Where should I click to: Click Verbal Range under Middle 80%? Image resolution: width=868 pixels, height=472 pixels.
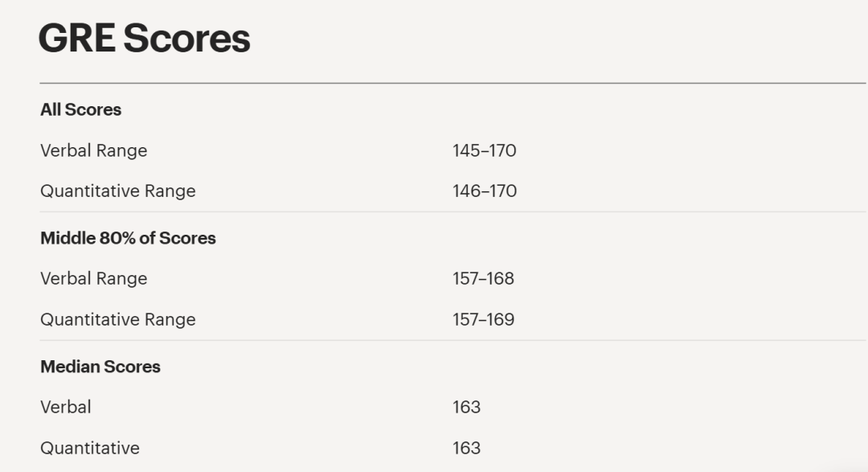[x=93, y=279]
